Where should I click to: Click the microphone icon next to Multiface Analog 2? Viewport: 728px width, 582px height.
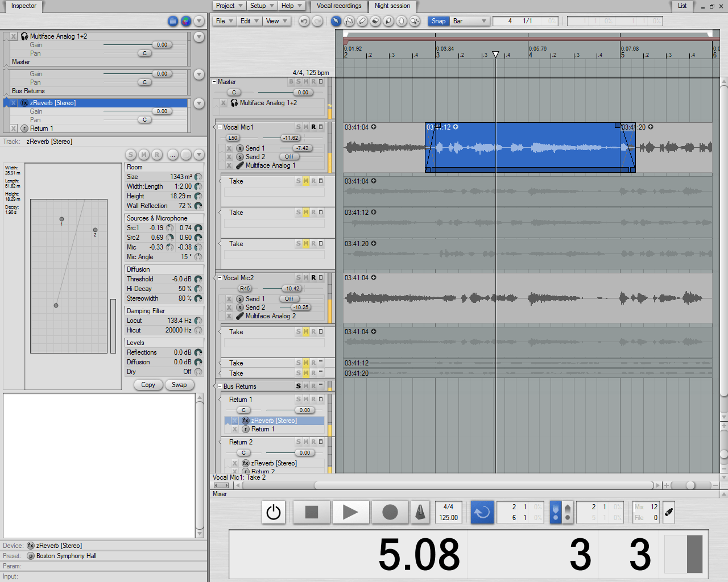tap(240, 316)
